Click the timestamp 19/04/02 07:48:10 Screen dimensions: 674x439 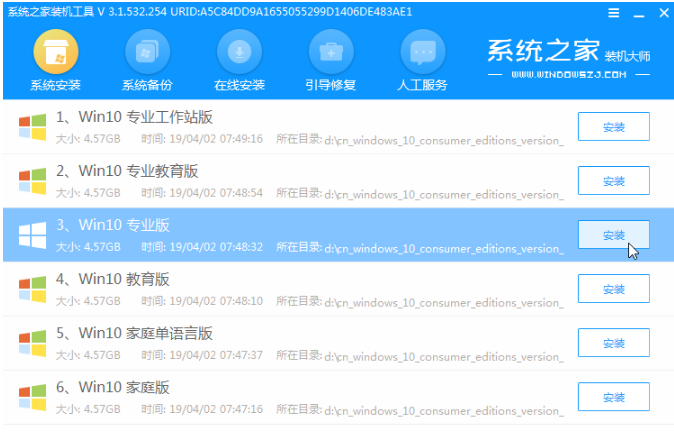[x=216, y=301]
